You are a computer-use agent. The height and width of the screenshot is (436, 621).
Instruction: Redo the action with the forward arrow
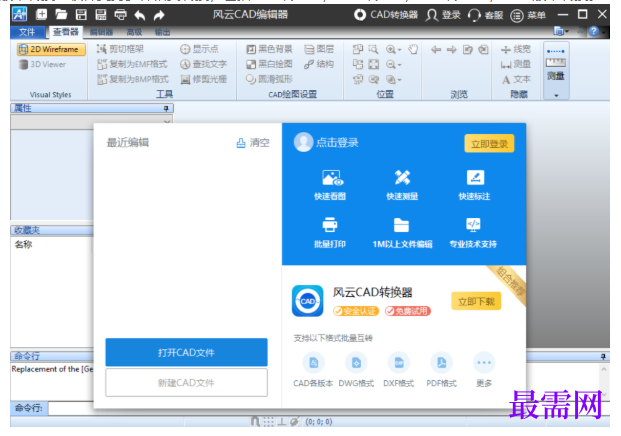[159, 15]
